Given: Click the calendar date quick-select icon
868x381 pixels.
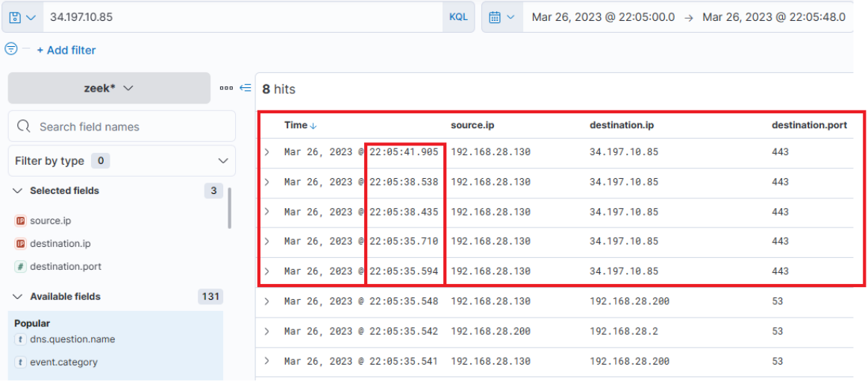Looking at the screenshot, I should point(501,16).
